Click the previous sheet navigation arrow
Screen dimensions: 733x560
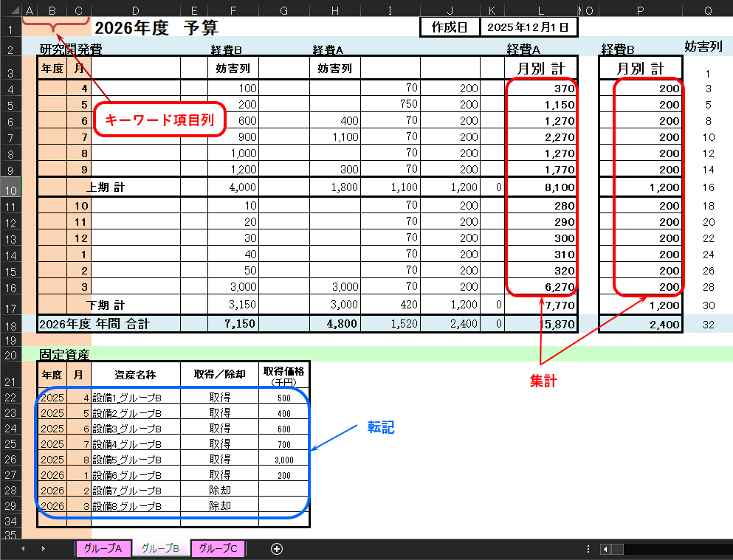tap(23, 549)
